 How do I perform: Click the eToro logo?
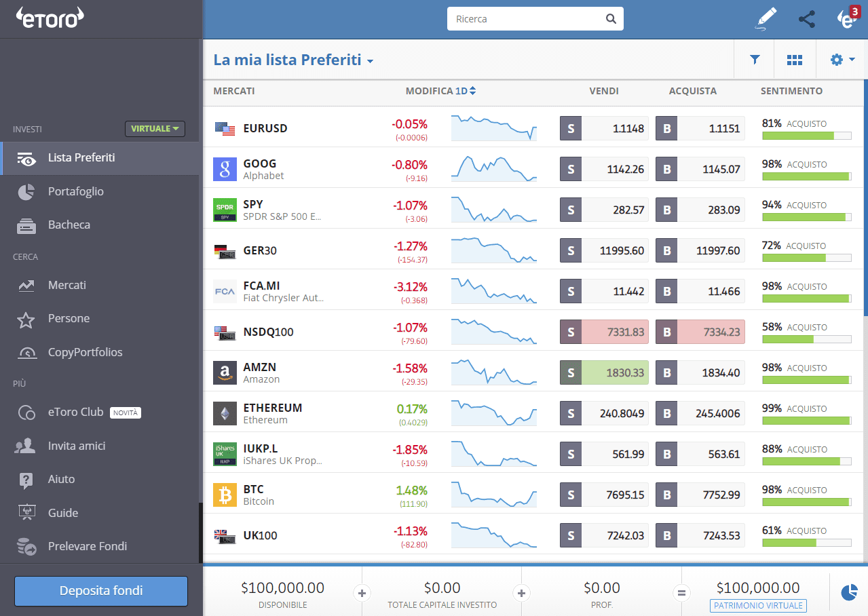tap(50, 18)
